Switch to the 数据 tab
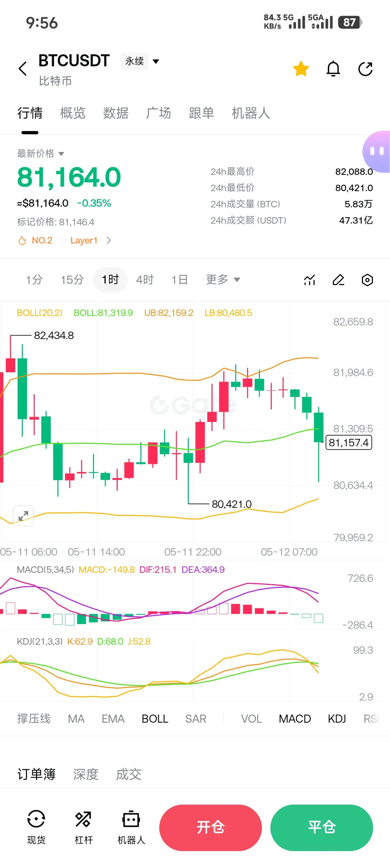This screenshot has height=868, width=390. (x=115, y=113)
